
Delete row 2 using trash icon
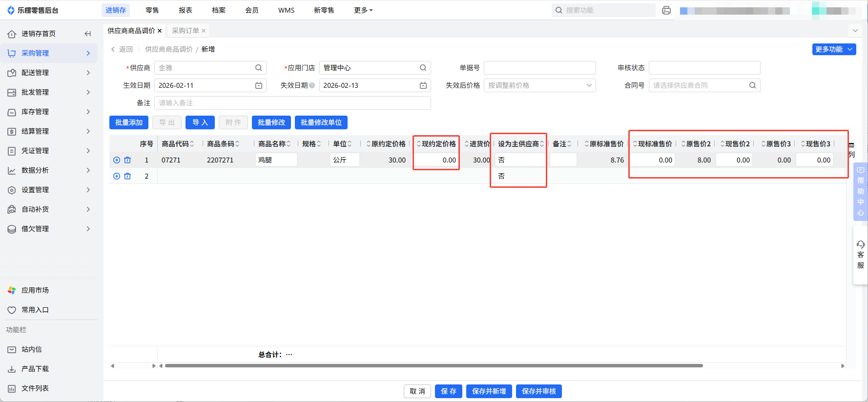(x=127, y=176)
